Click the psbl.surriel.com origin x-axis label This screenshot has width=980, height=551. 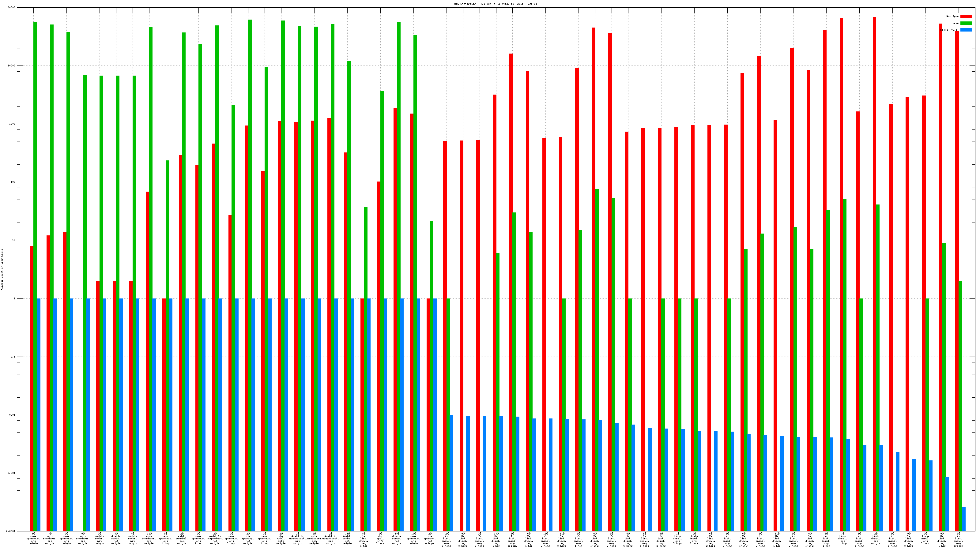182,539
